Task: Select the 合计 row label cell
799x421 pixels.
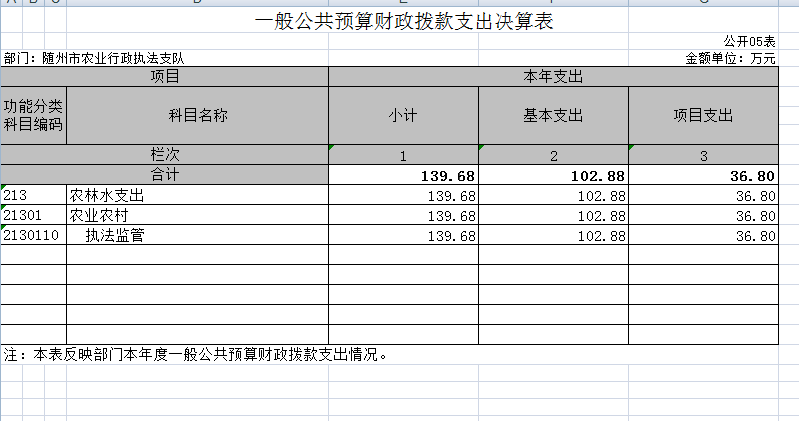Action: pyautogui.click(x=164, y=175)
